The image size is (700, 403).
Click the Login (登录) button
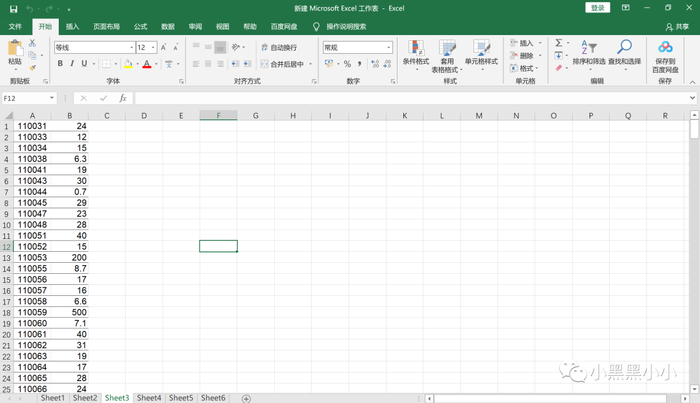click(x=598, y=8)
